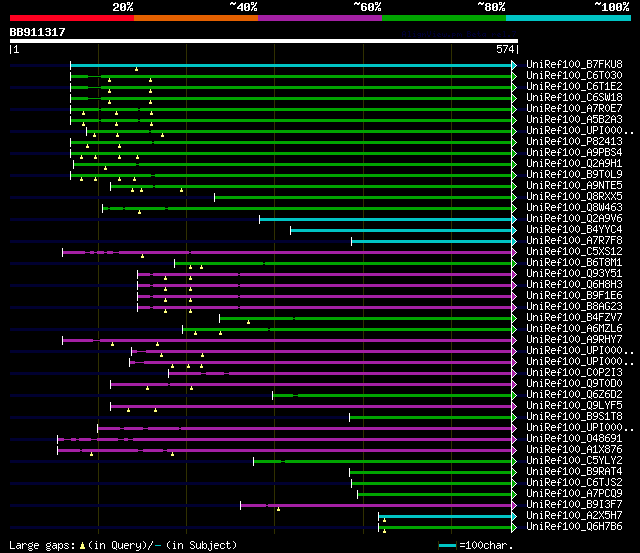Select the UniRef100_C5YLY2 label
This screenshot has height=553, width=640.
(574, 461)
